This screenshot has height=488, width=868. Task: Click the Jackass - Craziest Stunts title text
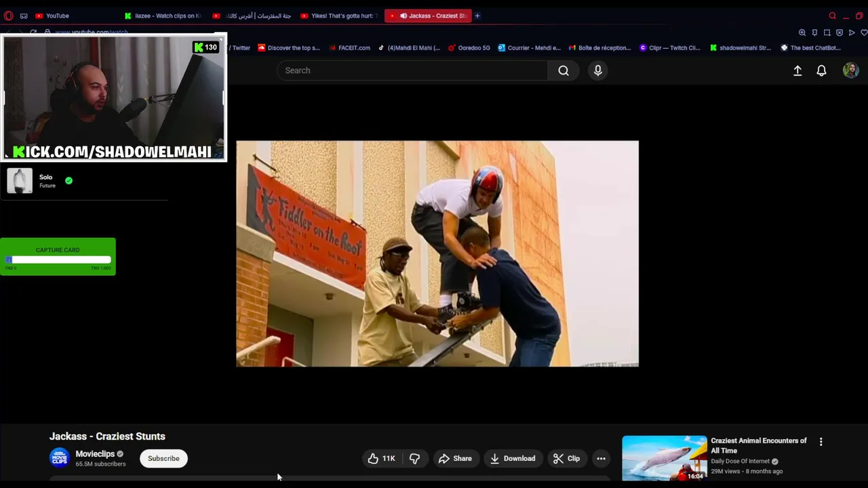click(107, 436)
